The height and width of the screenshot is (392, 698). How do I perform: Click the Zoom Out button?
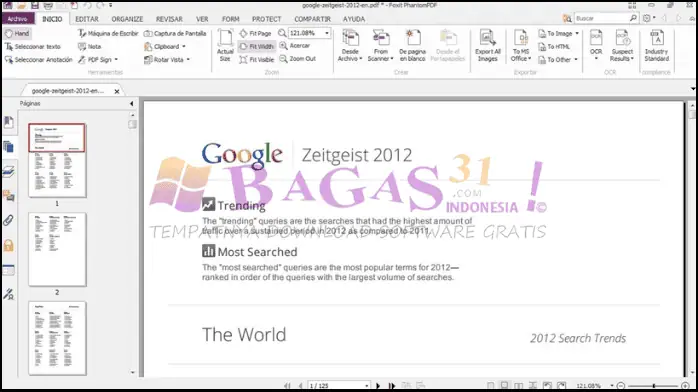[x=297, y=59]
